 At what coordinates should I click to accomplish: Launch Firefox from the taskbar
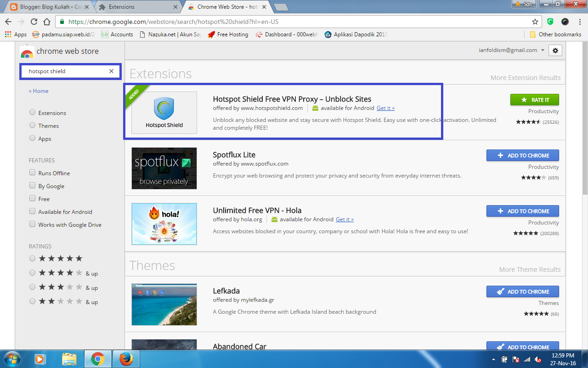coord(125,359)
